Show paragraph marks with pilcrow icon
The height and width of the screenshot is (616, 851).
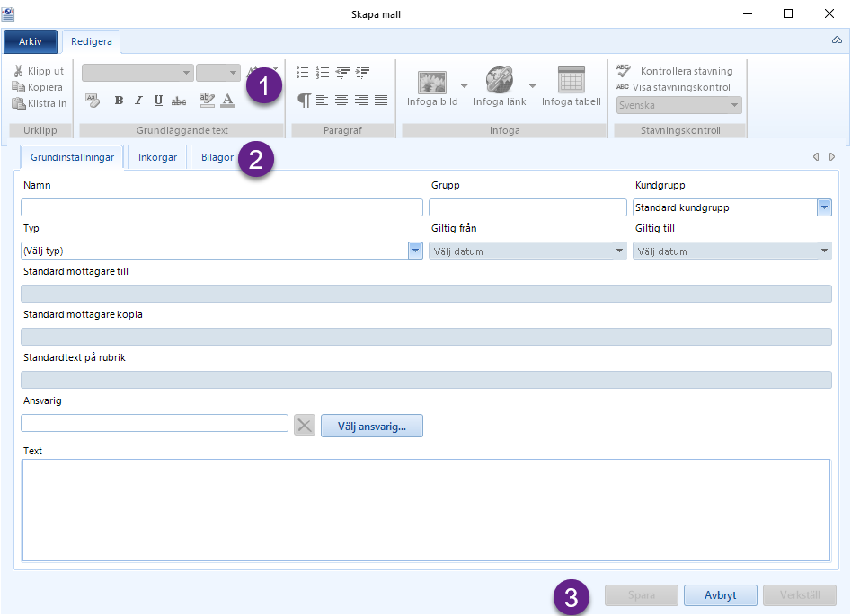pyautogui.click(x=304, y=101)
